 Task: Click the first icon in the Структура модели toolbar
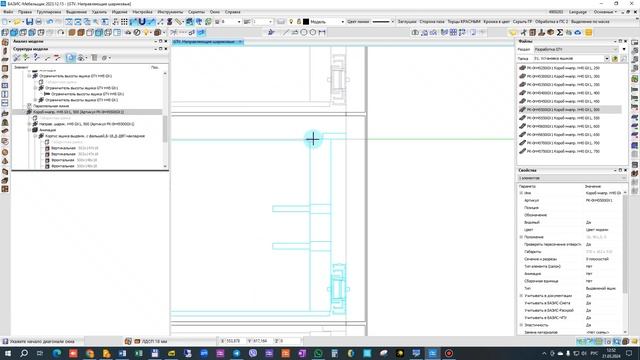tap(17, 58)
